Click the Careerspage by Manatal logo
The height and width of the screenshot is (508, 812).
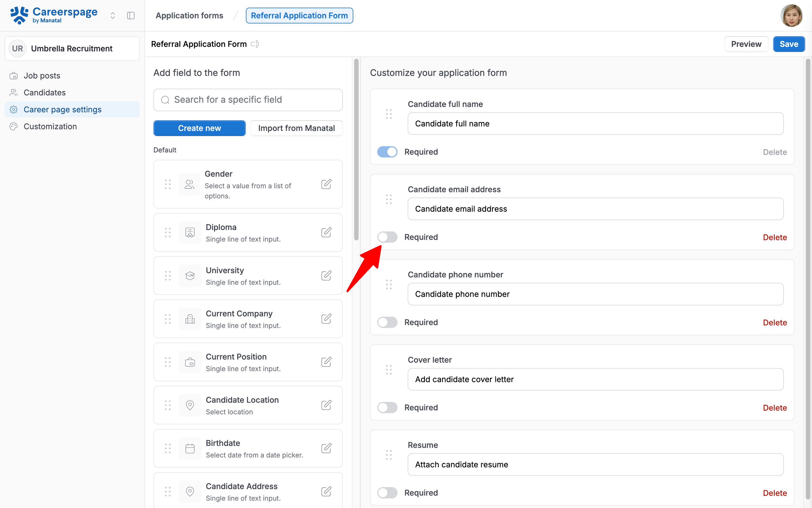coord(54,16)
